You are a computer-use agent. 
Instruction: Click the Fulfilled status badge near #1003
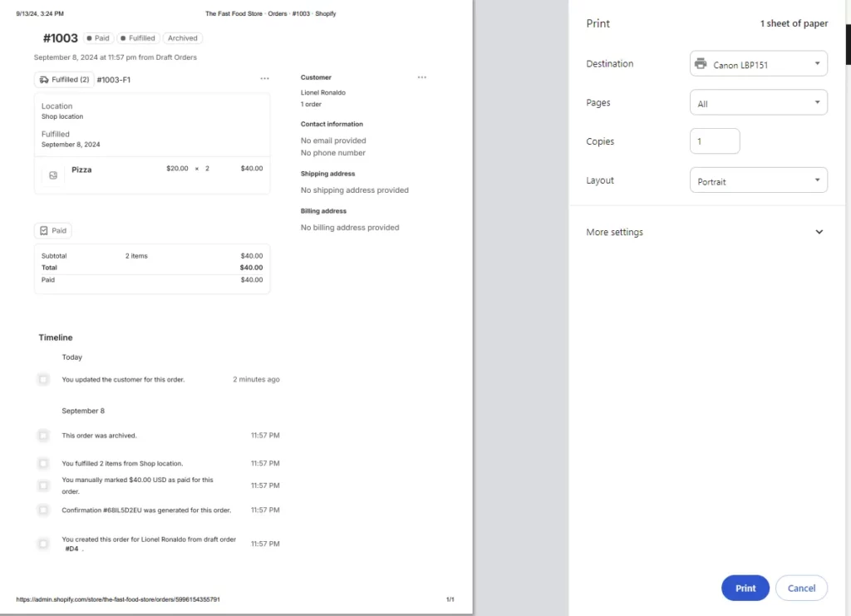coord(138,38)
